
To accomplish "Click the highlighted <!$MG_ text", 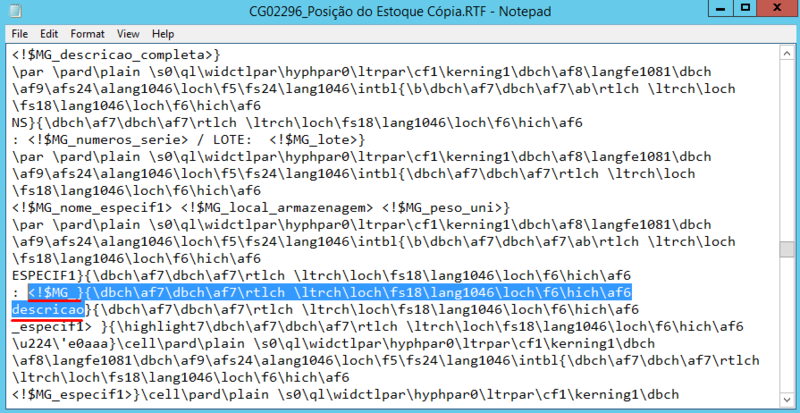I will tap(52, 293).
